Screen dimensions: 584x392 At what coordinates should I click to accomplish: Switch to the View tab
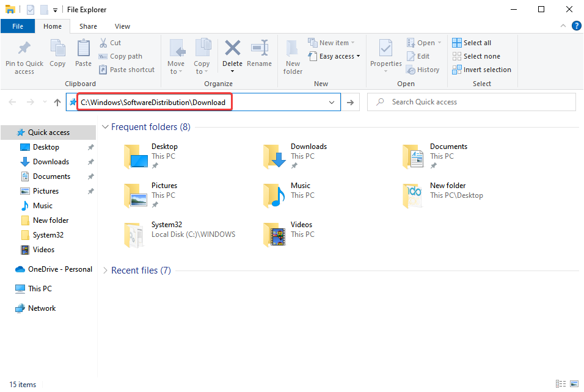pos(123,26)
